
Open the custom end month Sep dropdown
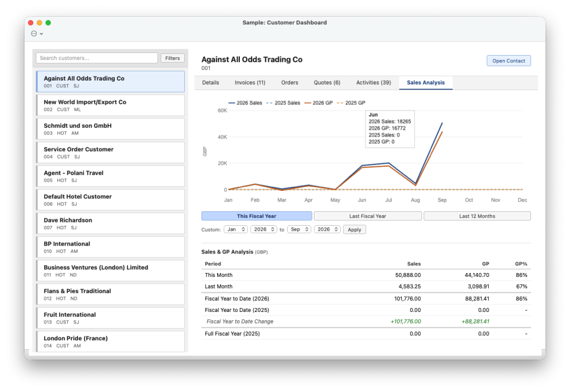pyautogui.click(x=299, y=230)
